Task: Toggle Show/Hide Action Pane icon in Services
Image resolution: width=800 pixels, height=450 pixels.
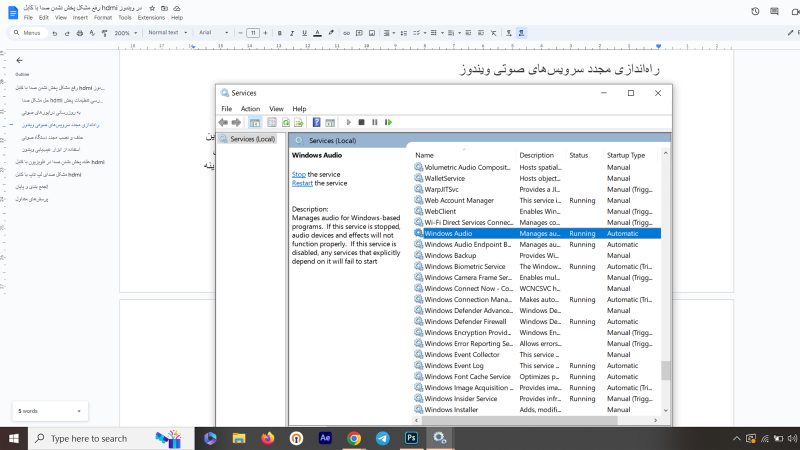Action: (x=330, y=122)
